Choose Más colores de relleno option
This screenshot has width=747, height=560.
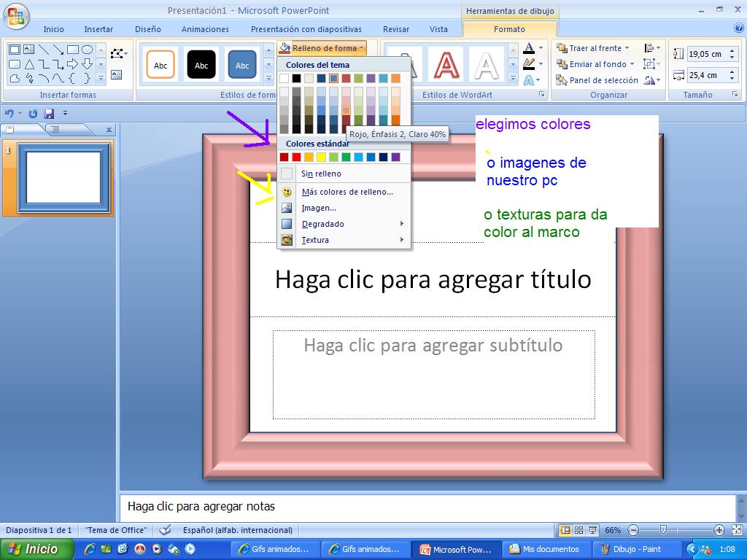[344, 192]
